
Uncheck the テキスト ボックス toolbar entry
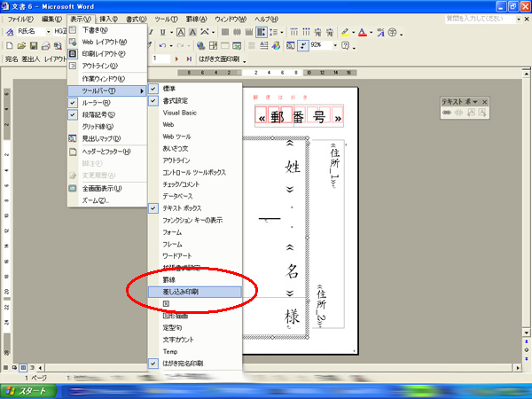click(195, 208)
